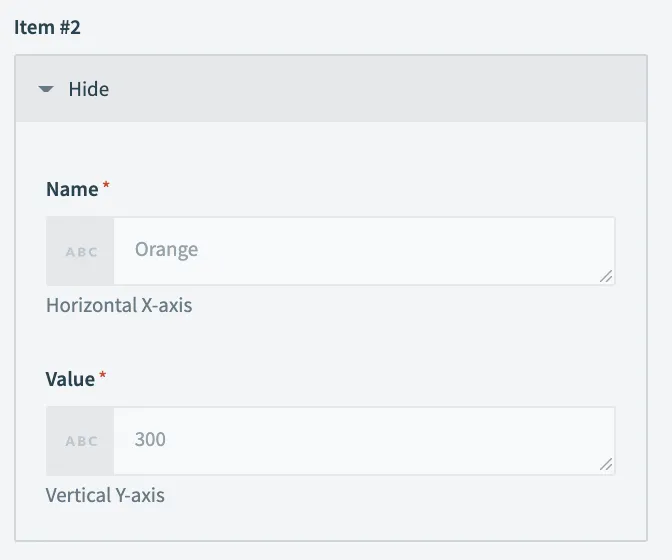Click the red required asterisk next to Name

point(106,186)
